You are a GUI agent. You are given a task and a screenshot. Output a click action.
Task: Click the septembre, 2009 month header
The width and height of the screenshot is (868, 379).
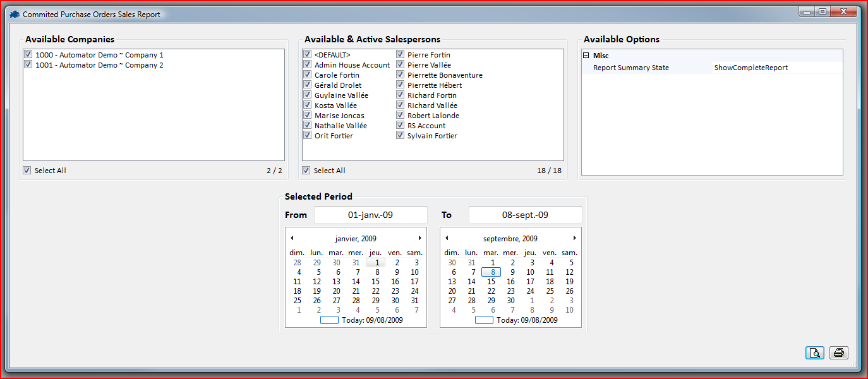point(510,239)
